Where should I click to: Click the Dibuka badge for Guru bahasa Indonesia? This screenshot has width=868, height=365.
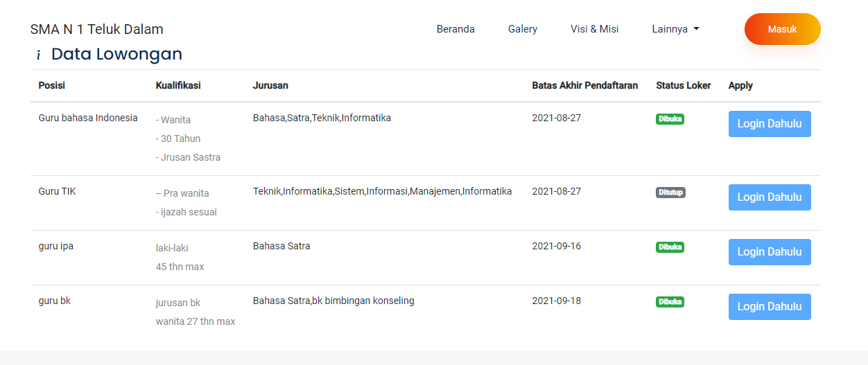click(670, 119)
